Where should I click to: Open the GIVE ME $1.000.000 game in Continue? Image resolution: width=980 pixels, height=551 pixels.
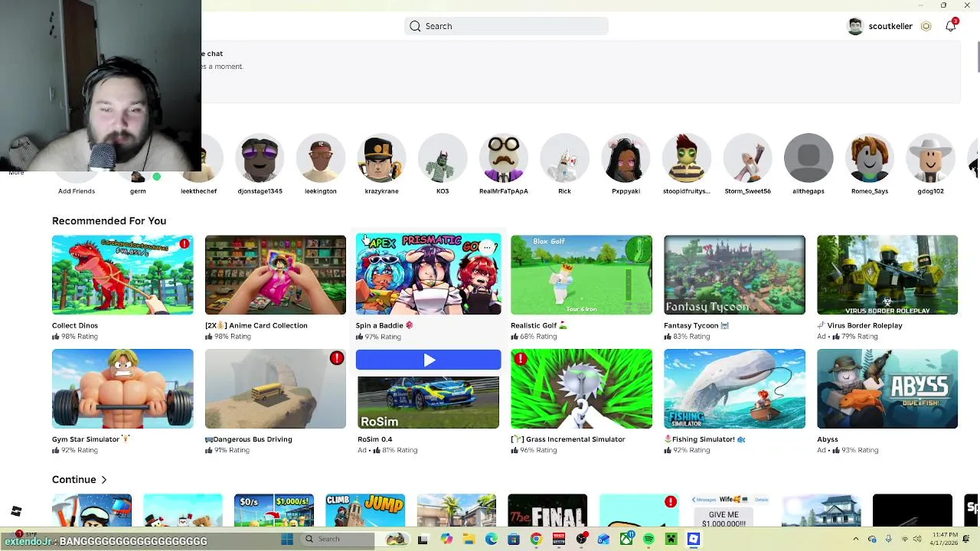pos(730,510)
